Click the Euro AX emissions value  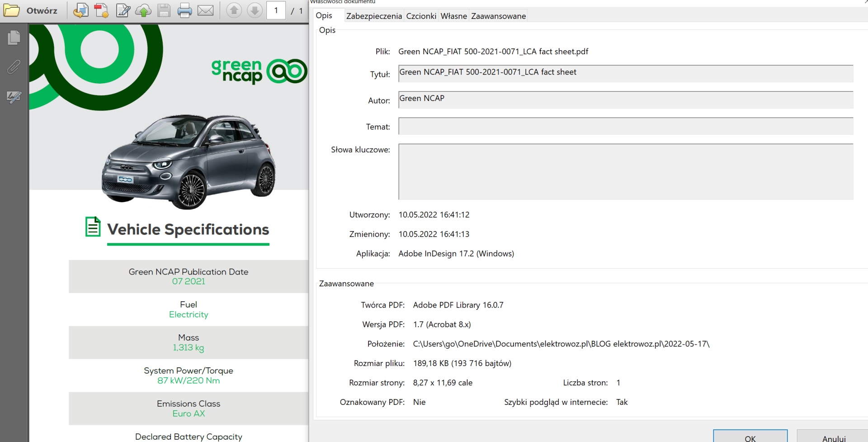click(189, 413)
